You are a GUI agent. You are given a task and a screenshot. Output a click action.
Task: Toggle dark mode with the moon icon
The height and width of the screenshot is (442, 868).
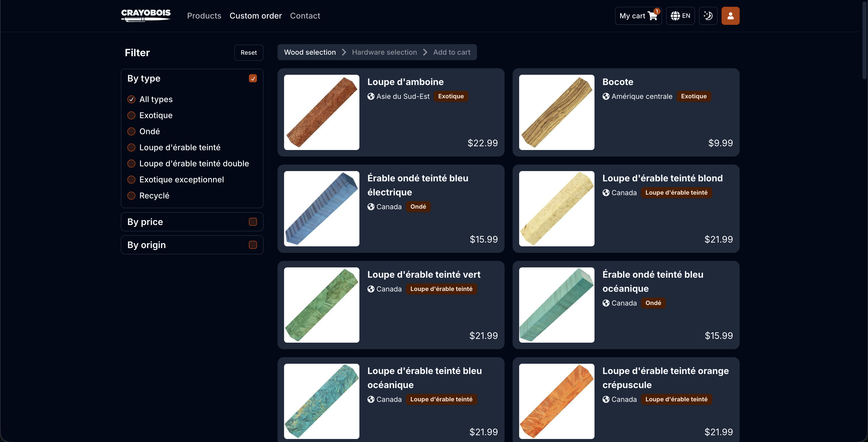pyautogui.click(x=708, y=16)
